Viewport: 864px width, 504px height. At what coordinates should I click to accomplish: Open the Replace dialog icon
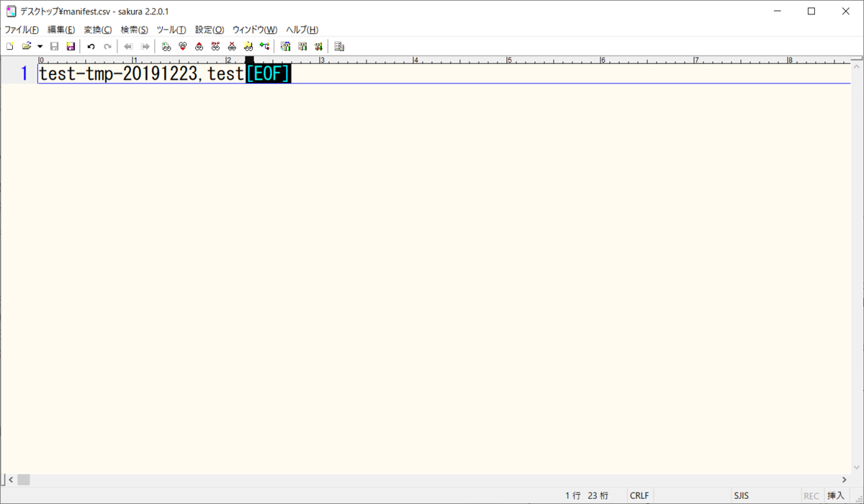(215, 46)
